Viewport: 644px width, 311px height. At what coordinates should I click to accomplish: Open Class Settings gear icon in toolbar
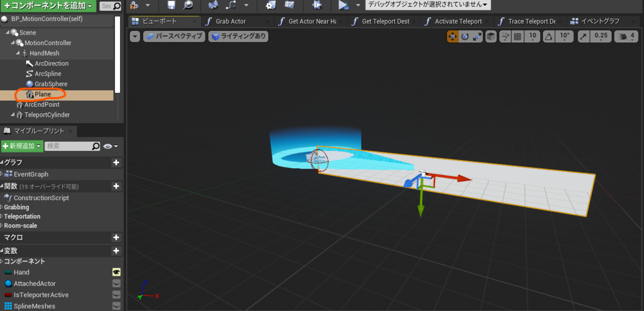(271, 5)
